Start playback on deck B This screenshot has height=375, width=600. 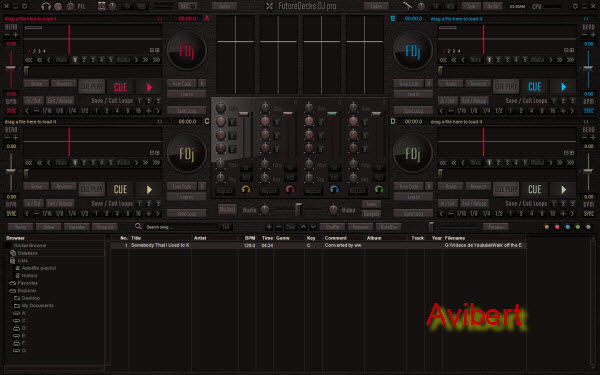(563, 87)
